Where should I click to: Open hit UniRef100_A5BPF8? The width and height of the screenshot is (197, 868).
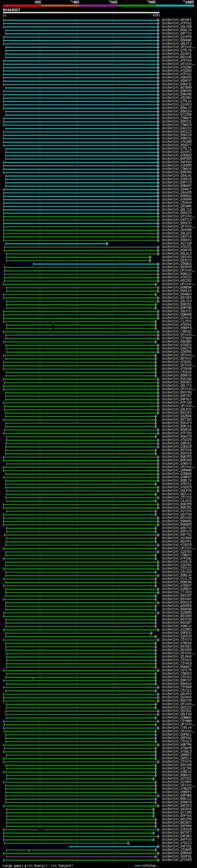click(177, 328)
